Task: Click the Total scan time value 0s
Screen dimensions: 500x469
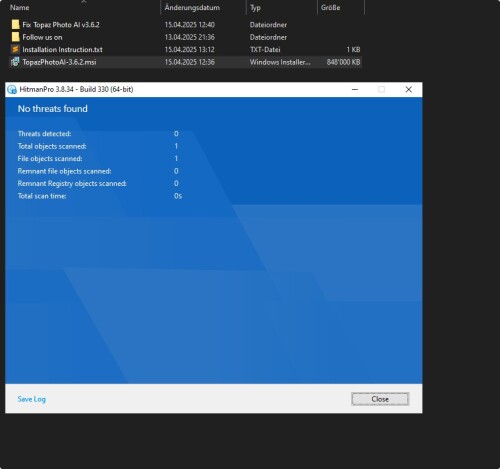Action: [178, 196]
